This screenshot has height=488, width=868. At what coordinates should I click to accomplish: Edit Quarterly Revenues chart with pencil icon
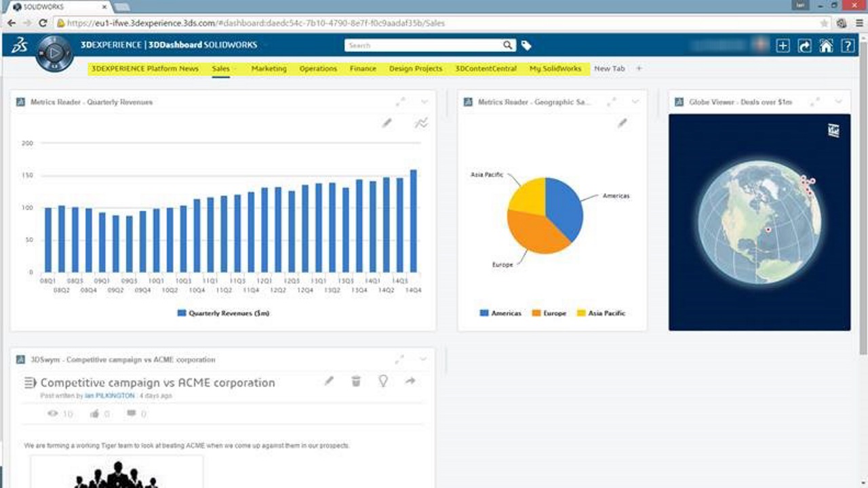point(387,123)
